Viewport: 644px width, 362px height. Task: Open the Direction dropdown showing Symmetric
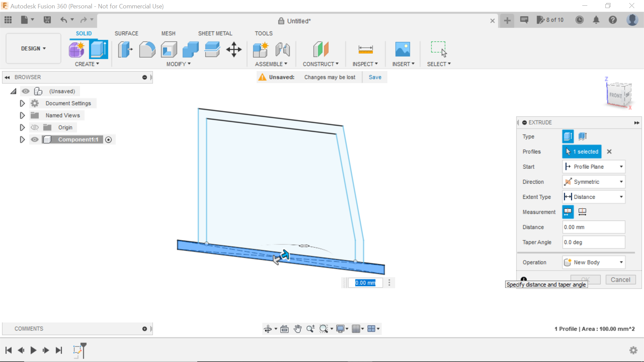(x=593, y=182)
